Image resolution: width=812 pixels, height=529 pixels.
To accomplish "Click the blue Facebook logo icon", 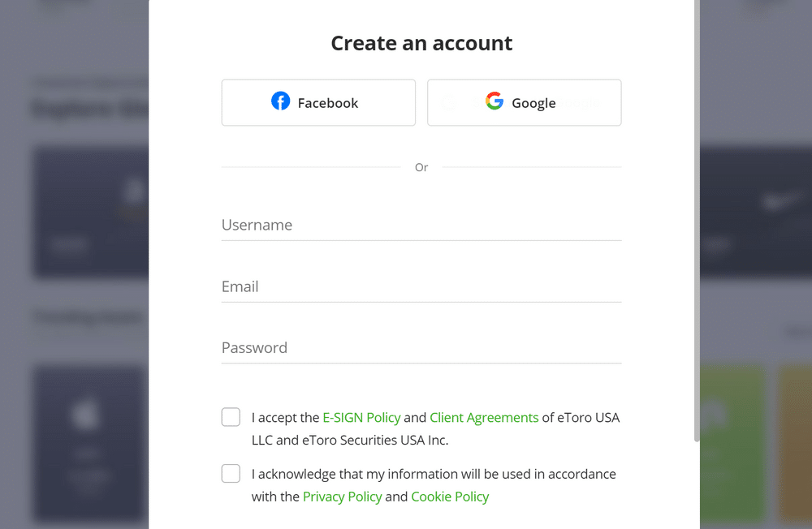I will point(281,101).
